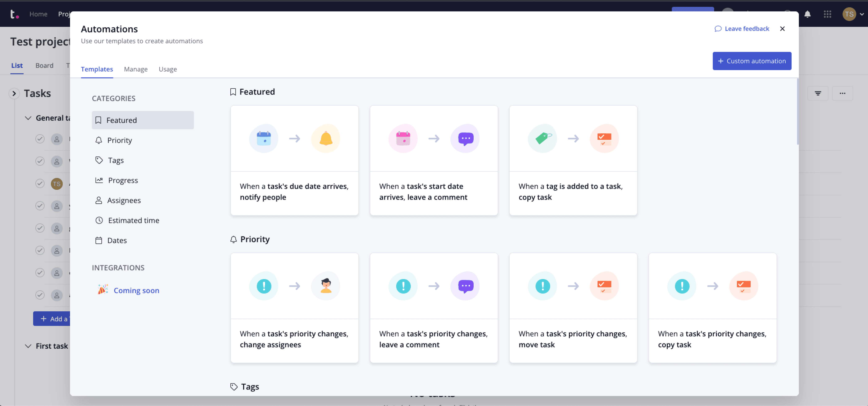Viewport: 868px width, 406px height.
Task: Switch to the Usage tab
Action: [x=168, y=69]
